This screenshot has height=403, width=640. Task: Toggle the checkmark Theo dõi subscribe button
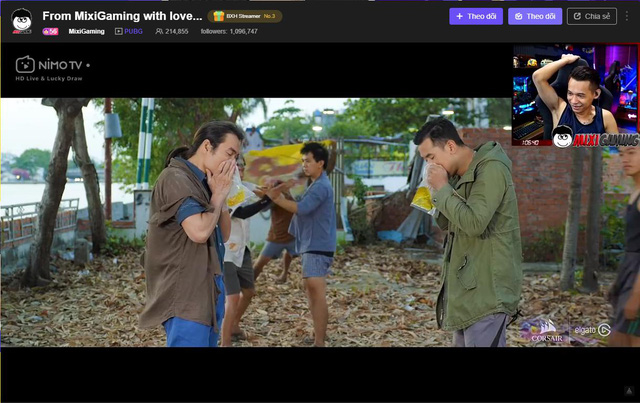pos(535,16)
